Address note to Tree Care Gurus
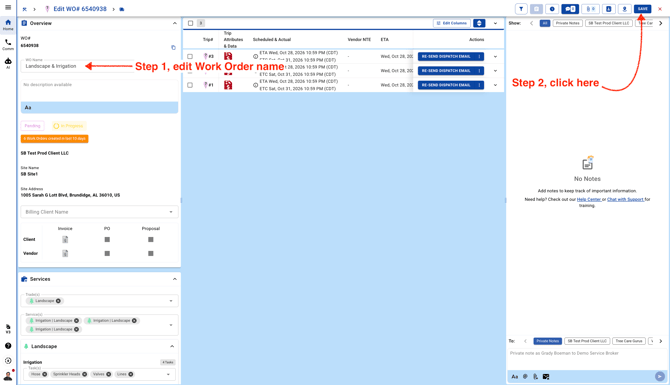This screenshot has height=385, width=670. tap(629, 341)
